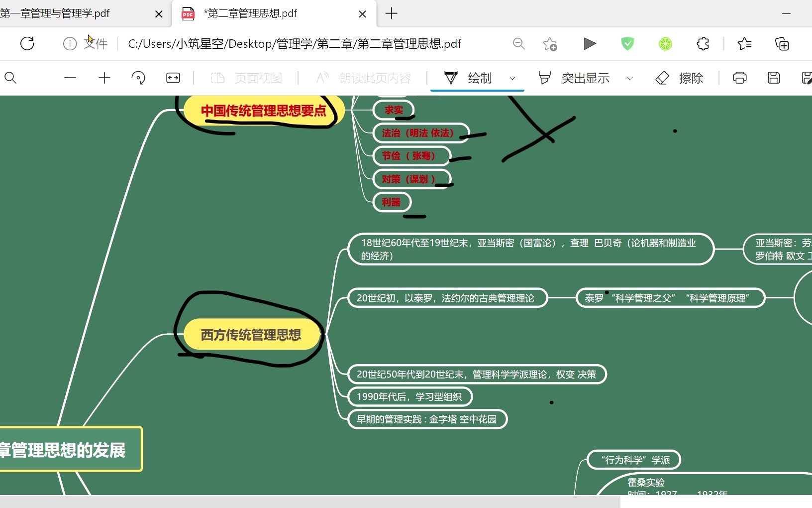Click the 法治（明法 依法）node
The image size is (812, 508).
tap(420, 133)
